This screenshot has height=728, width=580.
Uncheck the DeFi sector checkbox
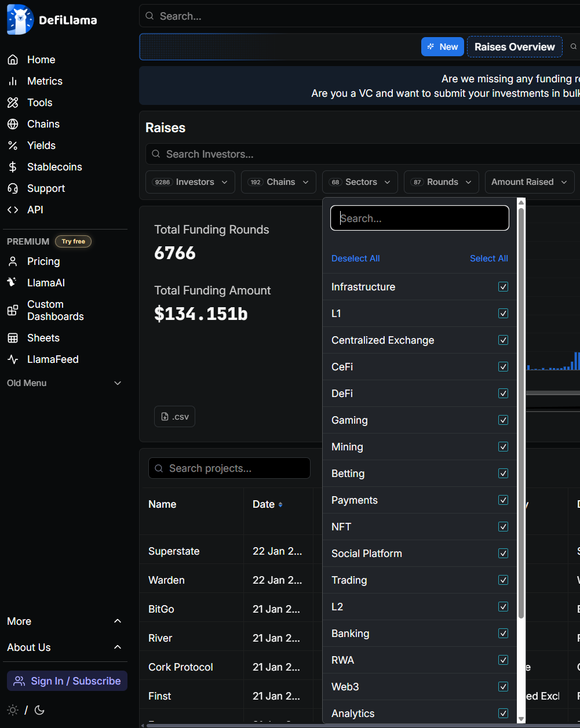504,394
